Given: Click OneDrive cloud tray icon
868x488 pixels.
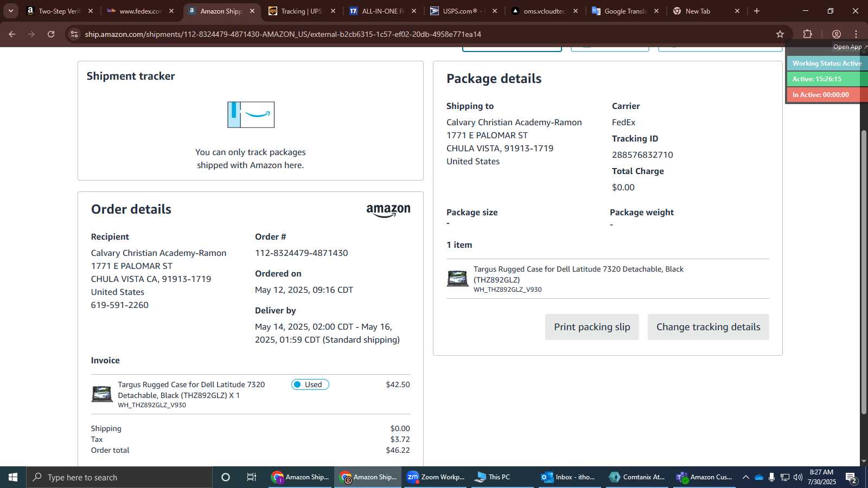Looking at the screenshot, I should pos(759,477).
